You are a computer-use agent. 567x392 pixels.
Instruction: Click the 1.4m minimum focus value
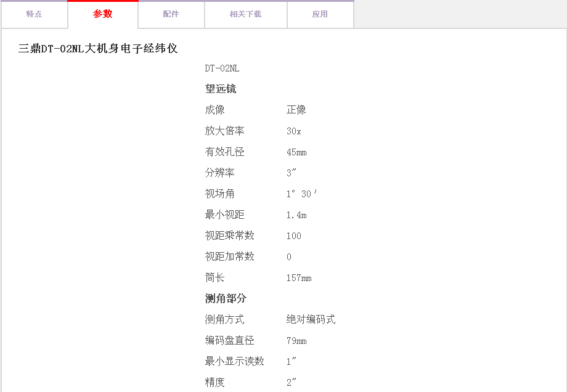[296, 215]
